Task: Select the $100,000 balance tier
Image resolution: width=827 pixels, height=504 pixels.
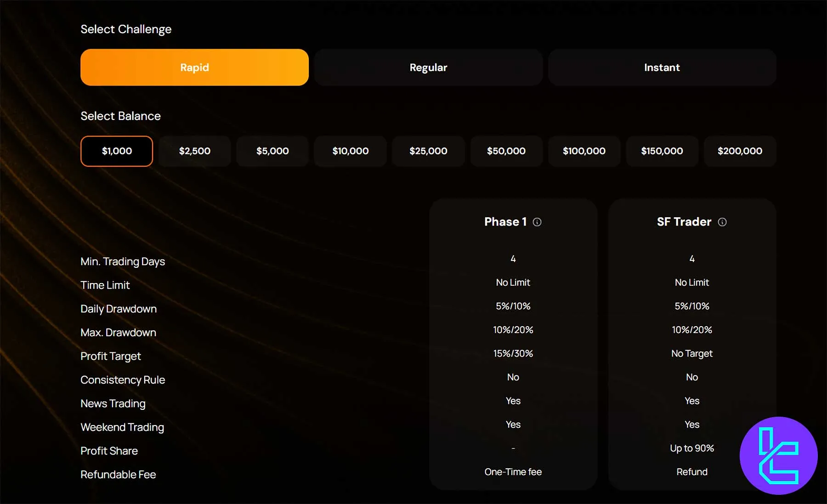Action: click(x=584, y=151)
